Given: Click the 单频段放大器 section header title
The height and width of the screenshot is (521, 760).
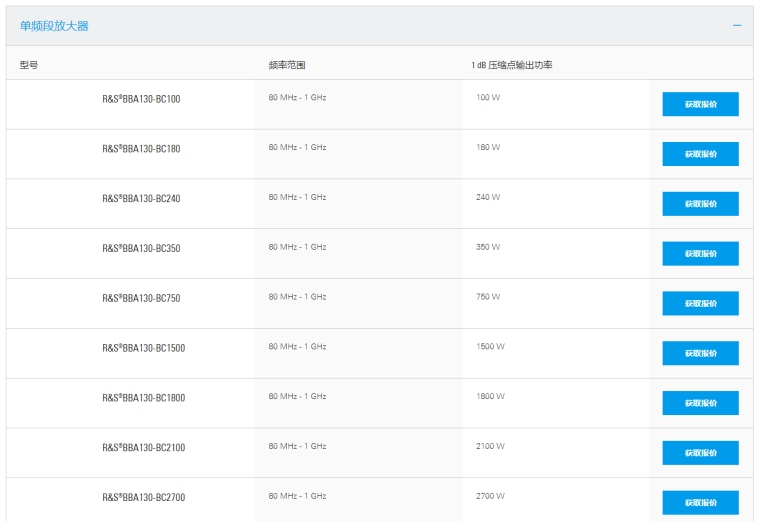Looking at the screenshot, I should pyautogui.click(x=54, y=26).
